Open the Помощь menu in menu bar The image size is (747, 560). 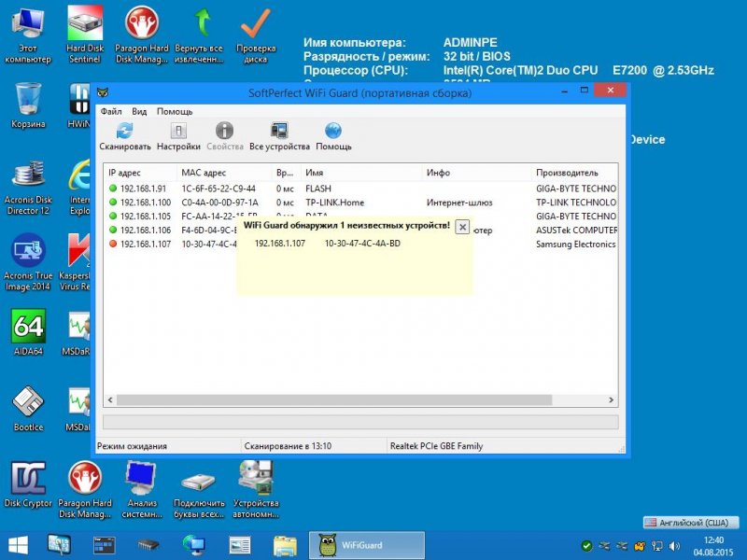[175, 111]
